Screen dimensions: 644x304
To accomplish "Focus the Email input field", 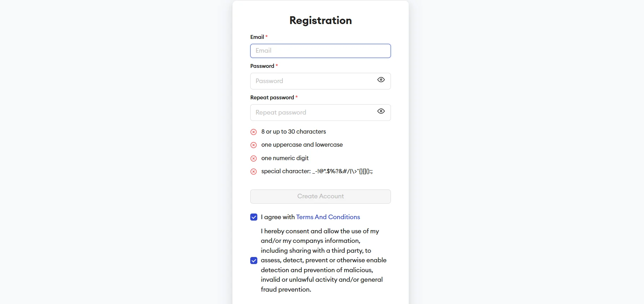I will pos(321,51).
